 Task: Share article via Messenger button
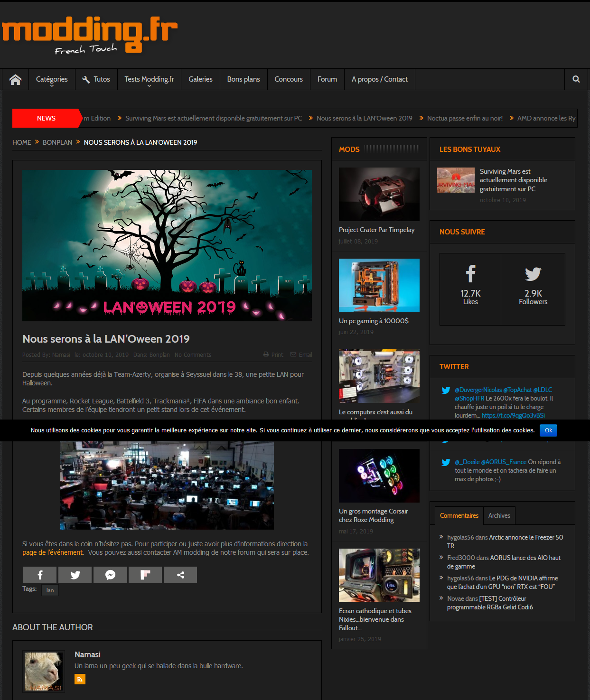110,575
